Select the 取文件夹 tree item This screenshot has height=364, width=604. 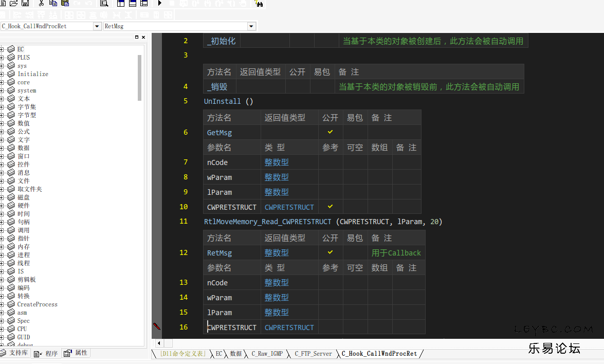coord(30,189)
